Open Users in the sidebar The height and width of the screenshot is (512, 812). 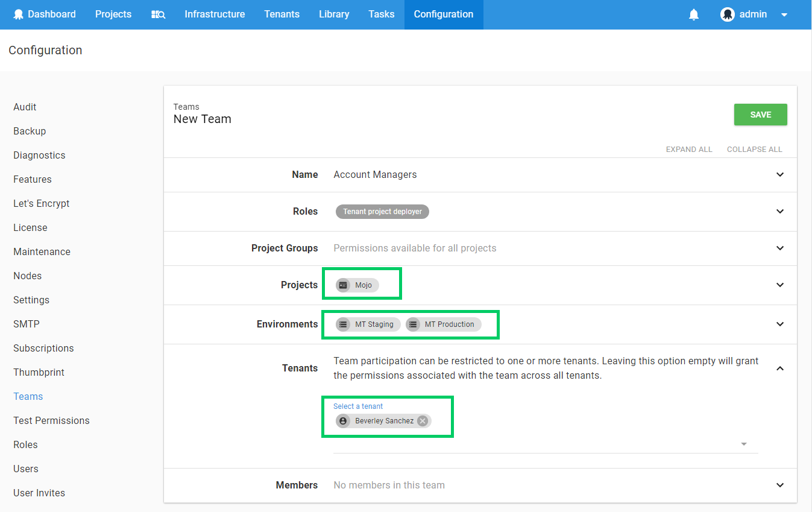point(26,469)
